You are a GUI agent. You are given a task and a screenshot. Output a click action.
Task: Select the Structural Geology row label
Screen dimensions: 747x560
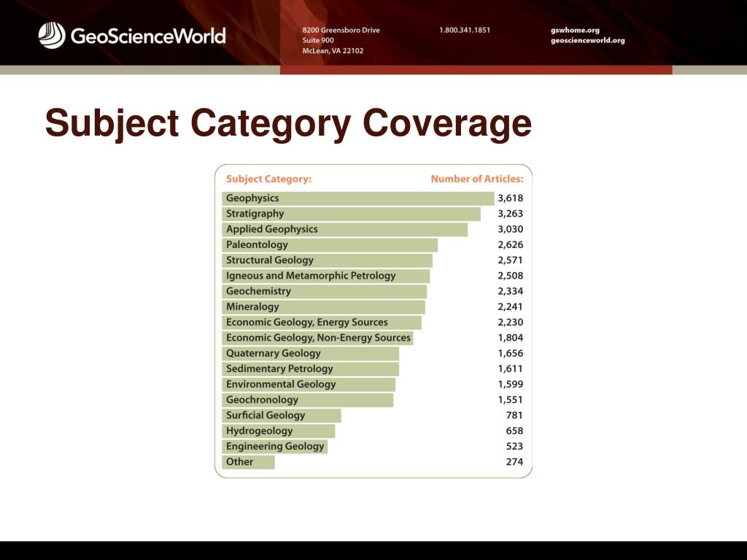(x=270, y=260)
